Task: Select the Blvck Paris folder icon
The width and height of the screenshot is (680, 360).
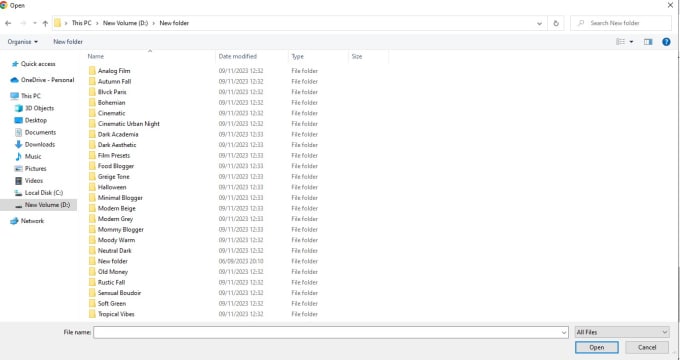Action: [92, 92]
